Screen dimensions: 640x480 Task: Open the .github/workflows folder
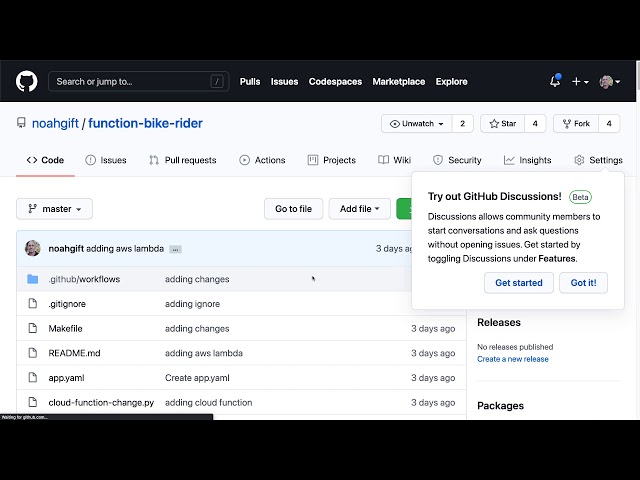coord(84,279)
